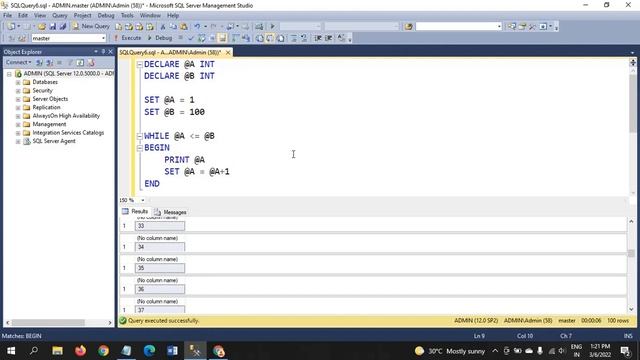Screen dimensions: 640x360
Task: Click the Copy icon in the toolbar
Action: 173,27
